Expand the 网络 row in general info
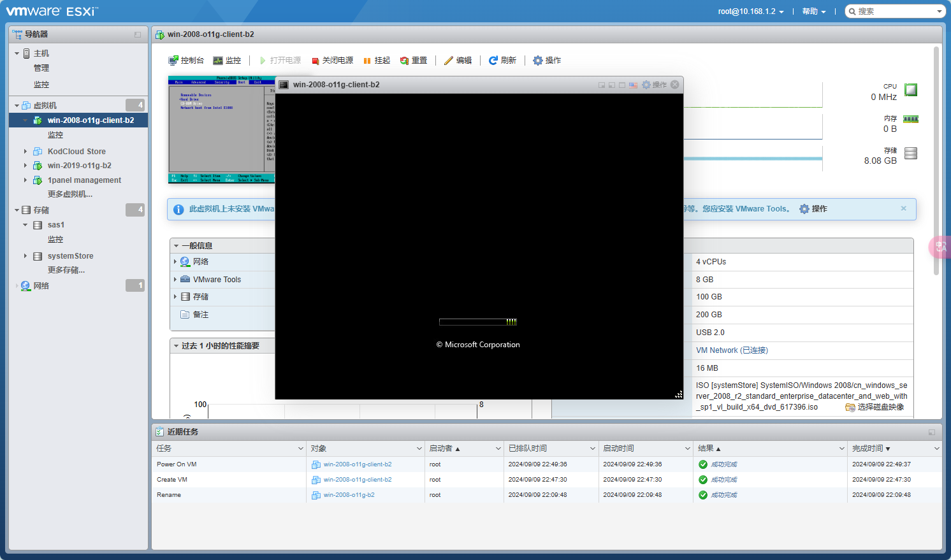Image resolution: width=951 pixels, height=560 pixels. coord(175,262)
